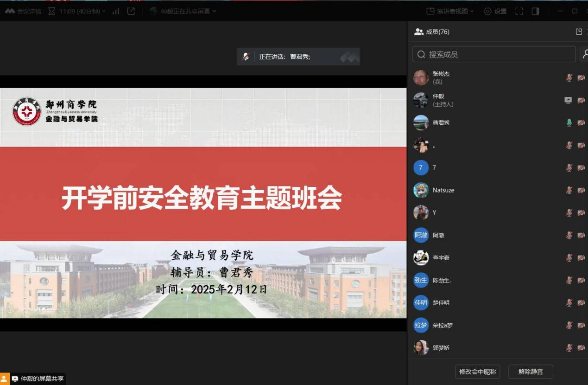Click 解除静音 button
588x385 pixels.
click(x=531, y=372)
